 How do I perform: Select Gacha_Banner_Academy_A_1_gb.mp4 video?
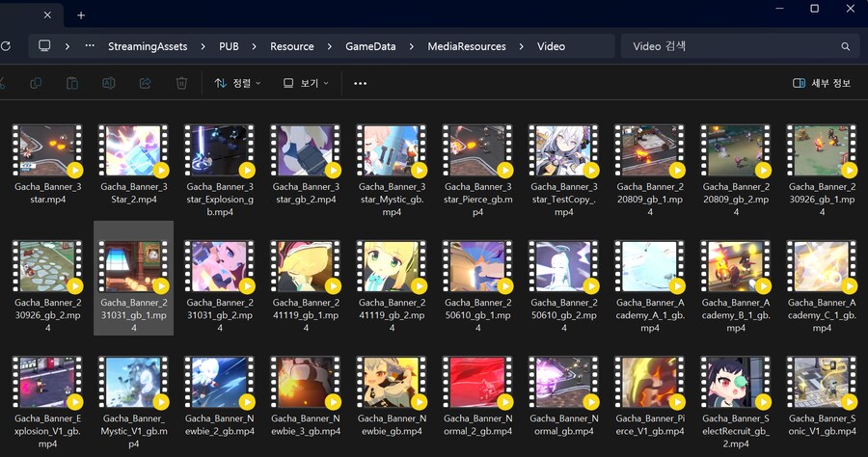pos(650,286)
